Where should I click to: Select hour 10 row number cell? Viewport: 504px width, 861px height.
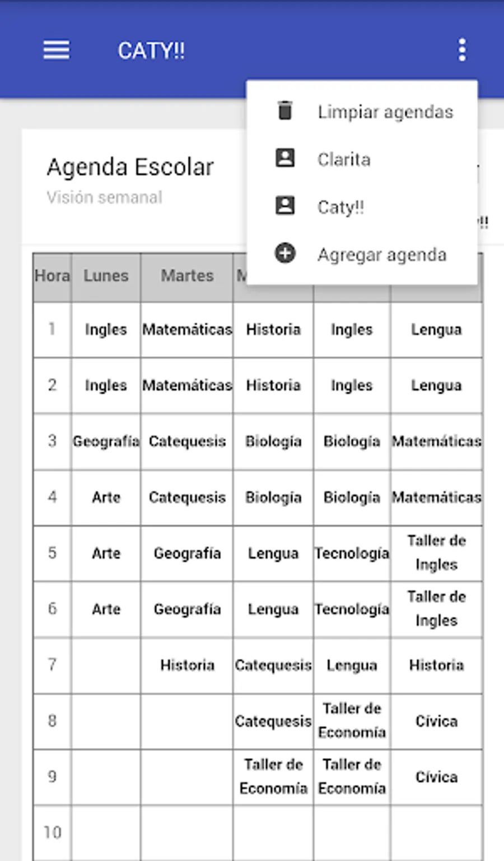pyautogui.click(x=52, y=832)
